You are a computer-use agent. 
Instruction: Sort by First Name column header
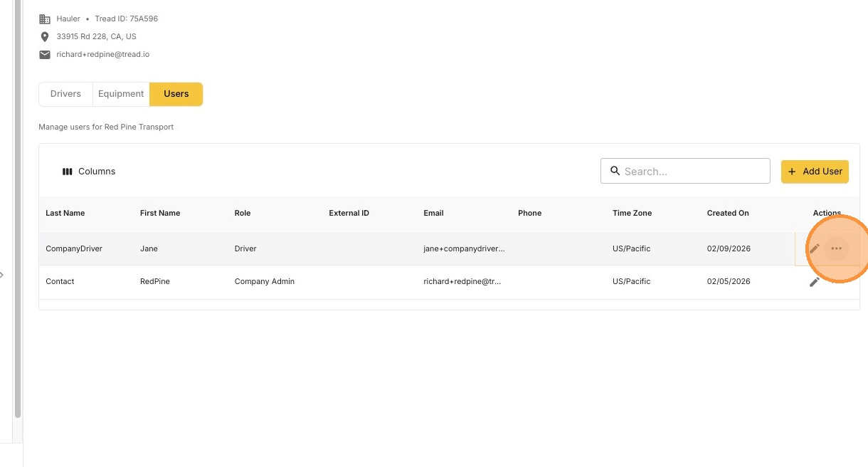pos(160,213)
